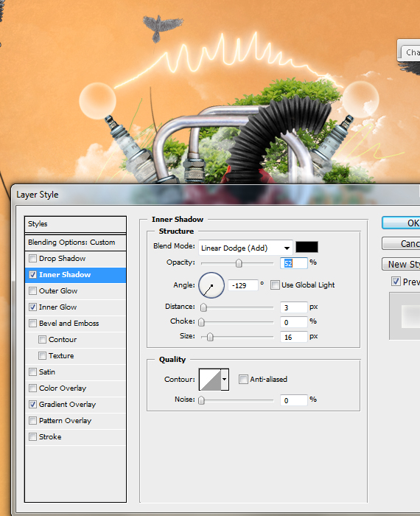Click the Distance value field
This screenshot has height=516, width=420.
click(294, 307)
